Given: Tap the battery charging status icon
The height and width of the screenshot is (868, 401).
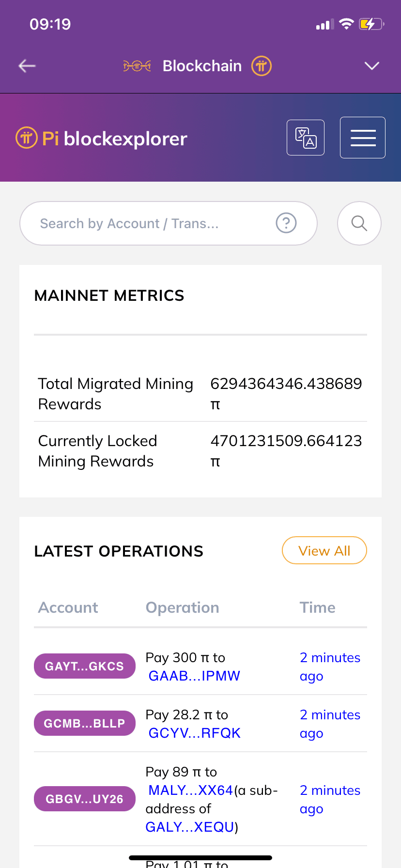Looking at the screenshot, I should [x=371, y=24].
